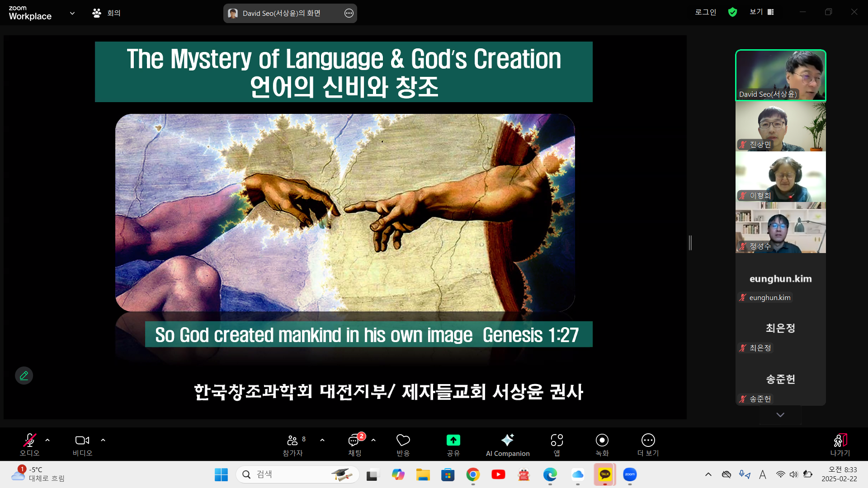Open Microsoft Store from taskbar
The width and height of the screenshot is (868, 488).
pyautogui.click(x=448, y=474)
